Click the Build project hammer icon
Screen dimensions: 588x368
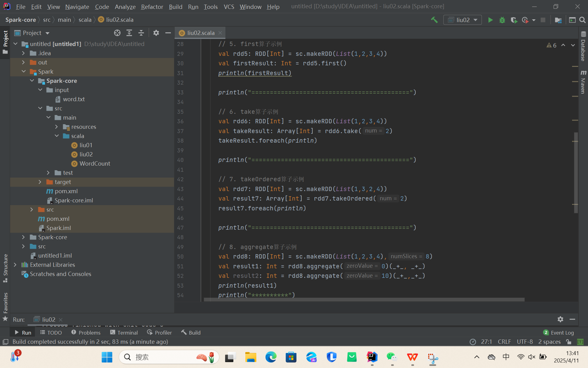coord(434,20)
